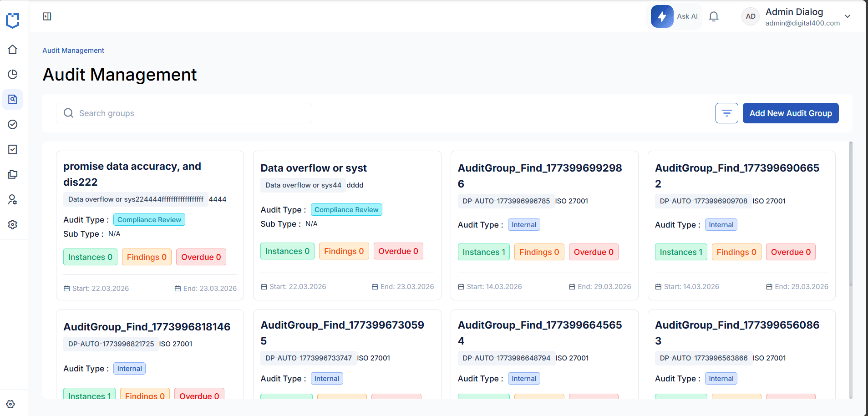Click Findings 0 on AuditGroup_Find_1773996992986
868x416 pixels.
pos(539,252)
